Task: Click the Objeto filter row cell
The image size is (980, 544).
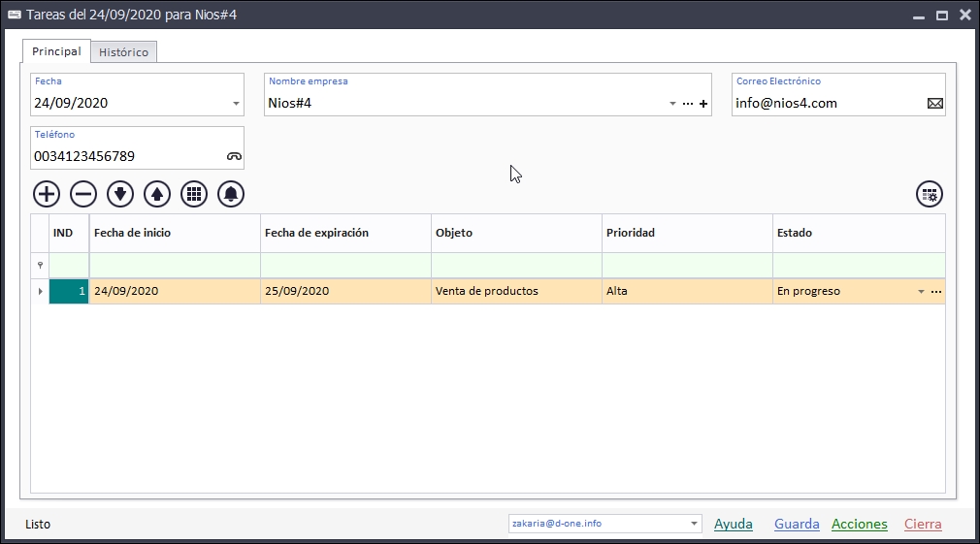Action: tap(516, 265)
